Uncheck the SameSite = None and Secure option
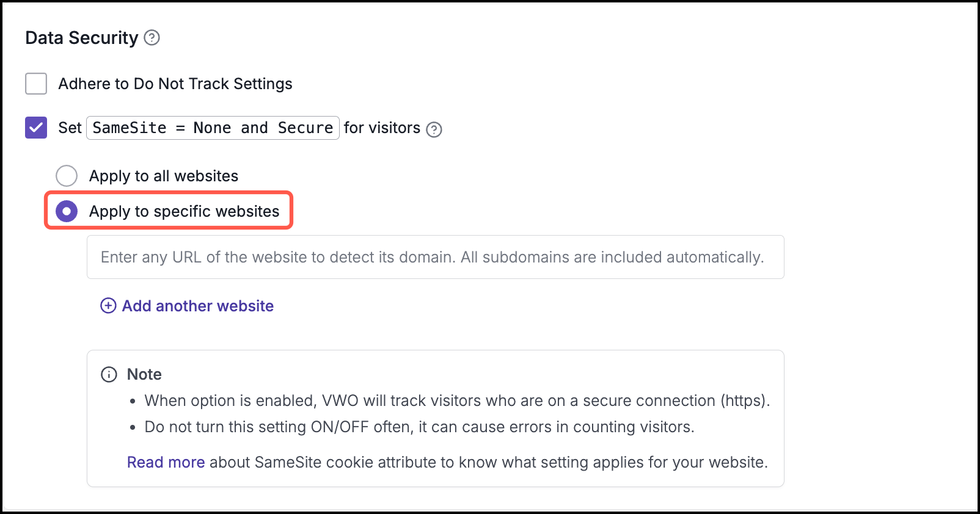The image size is (980, 514). [x=35, y=128]
